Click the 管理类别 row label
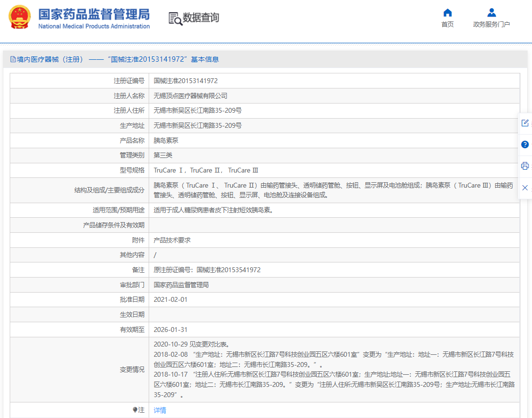 click(132, 155)
